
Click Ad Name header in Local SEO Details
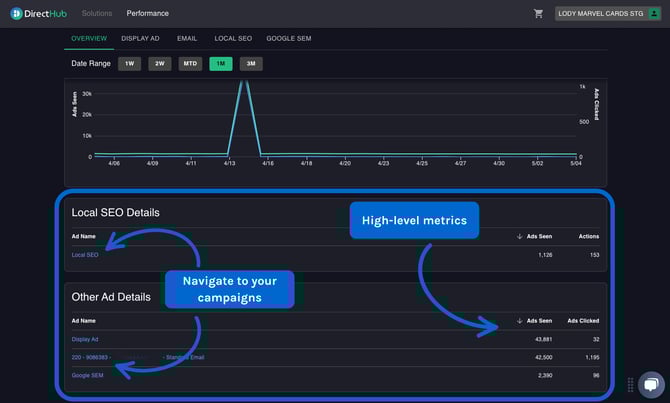coord(84,236)
